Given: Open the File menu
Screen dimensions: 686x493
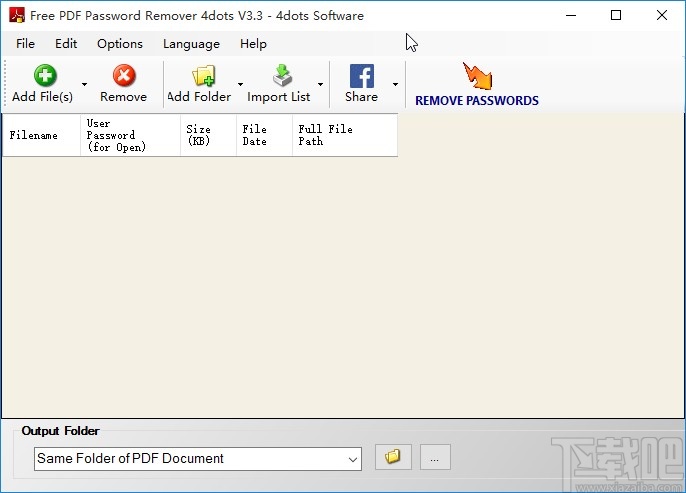Looking at the screenshot, I should pos(25,44).
